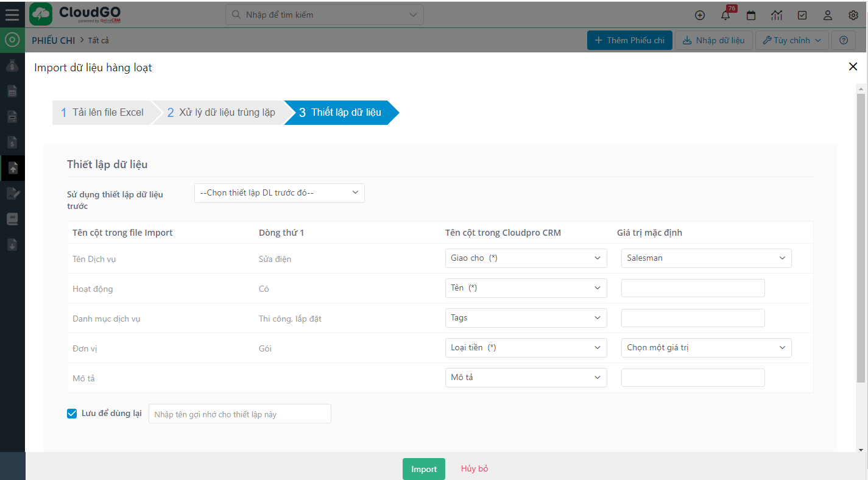Open the 'Giao cho (*)' column dropdown

coord(526,258)
